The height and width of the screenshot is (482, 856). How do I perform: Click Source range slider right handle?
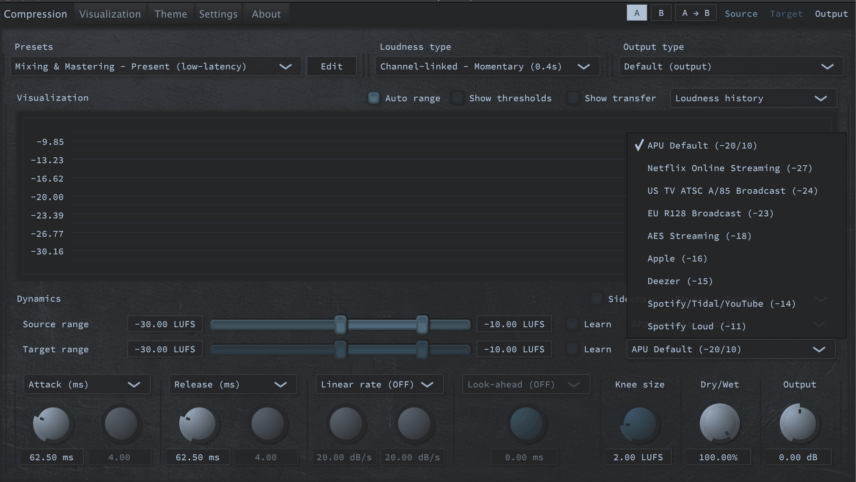[422, 324]
